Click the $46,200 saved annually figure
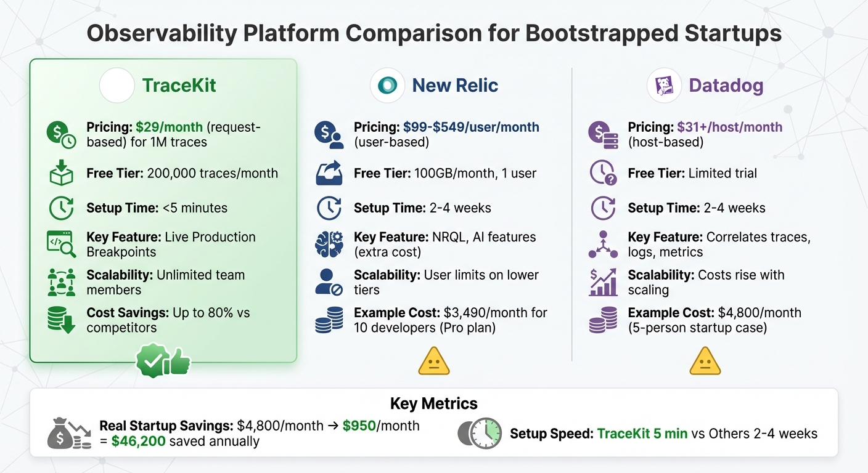Image resolution: width=868 pixels, height=473 pixels. click(x=139, y=441)
